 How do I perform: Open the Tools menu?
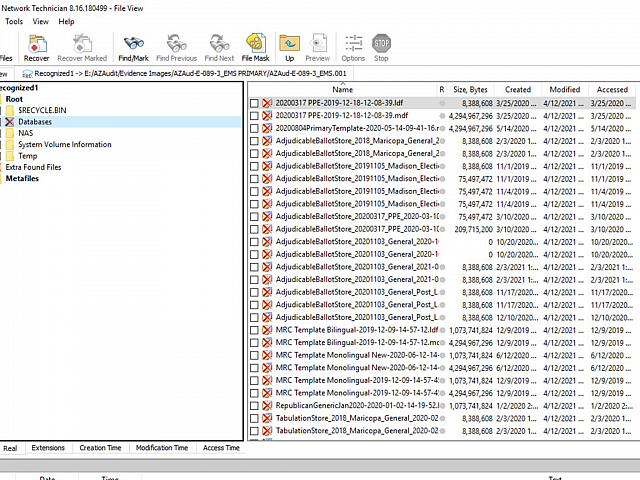coord(14,22)
